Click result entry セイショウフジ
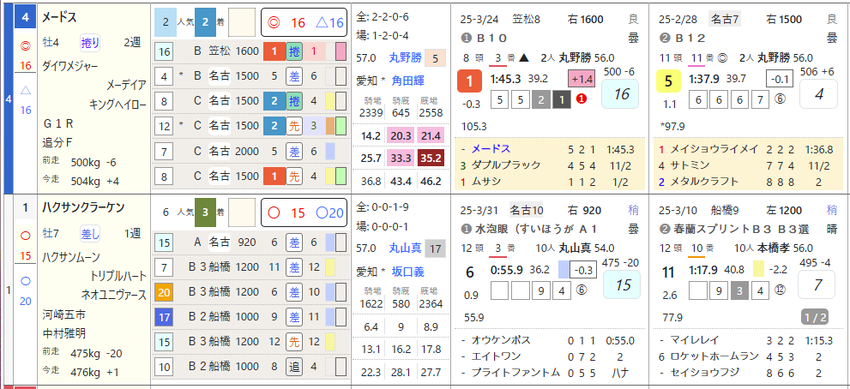850x389 pixels. coord(705,373)
